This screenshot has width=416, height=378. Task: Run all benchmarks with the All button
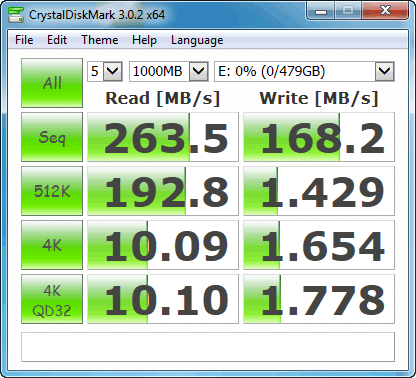[52, 83]
